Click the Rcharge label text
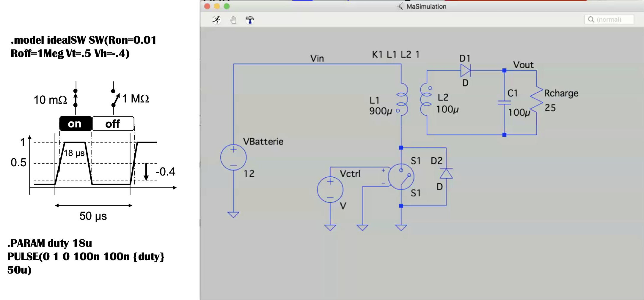The image size is (644, 300). coord(561,93)
